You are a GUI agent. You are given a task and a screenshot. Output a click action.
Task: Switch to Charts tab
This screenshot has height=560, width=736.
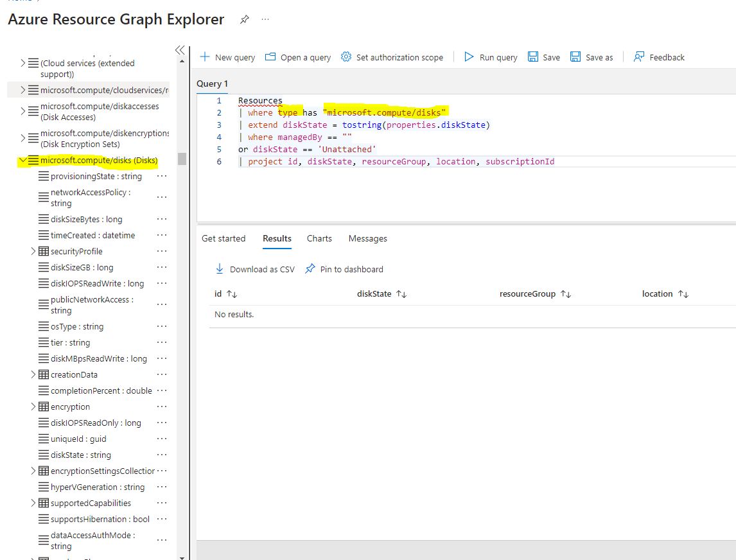point(319,238)
